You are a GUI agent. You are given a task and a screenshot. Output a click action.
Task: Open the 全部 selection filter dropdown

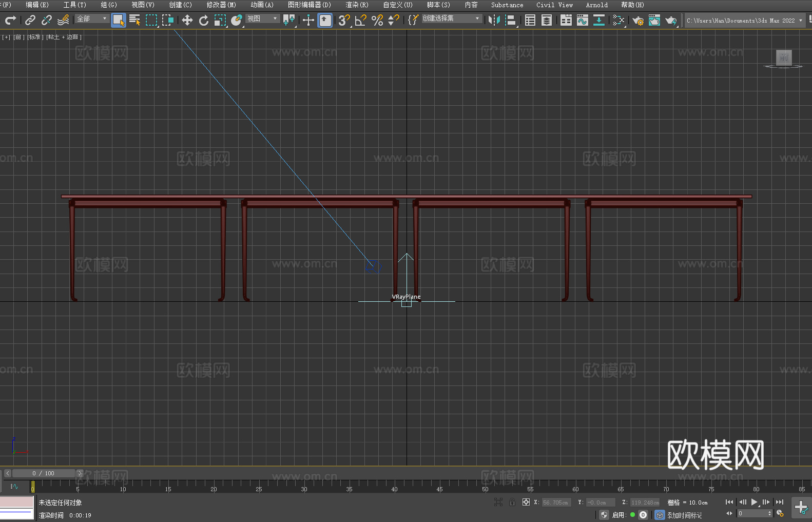tap(92, 19)
